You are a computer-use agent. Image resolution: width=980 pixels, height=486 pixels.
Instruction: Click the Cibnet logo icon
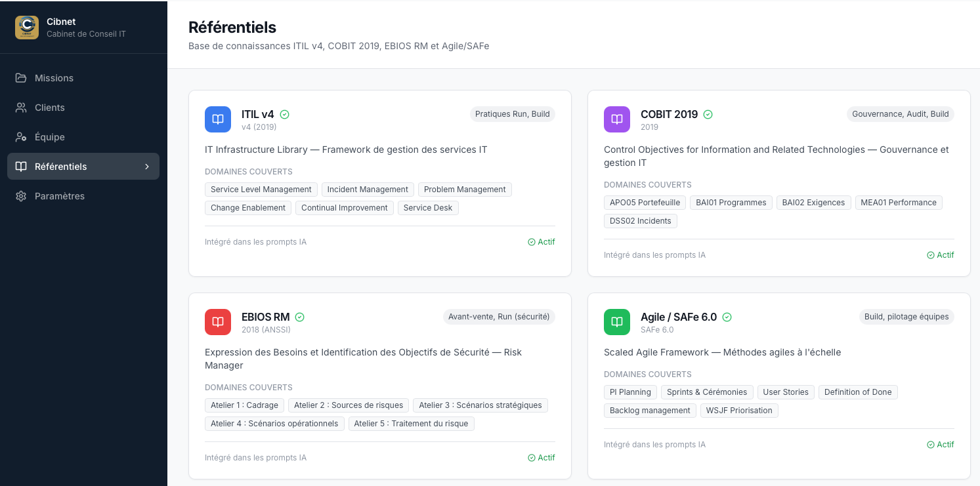pyautogui.click(x=27, y=28)
